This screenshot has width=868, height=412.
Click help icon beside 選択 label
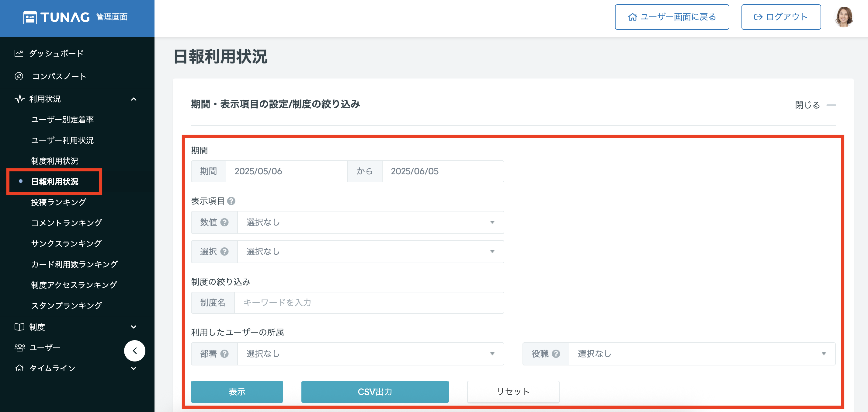click(x=224, y=252)
